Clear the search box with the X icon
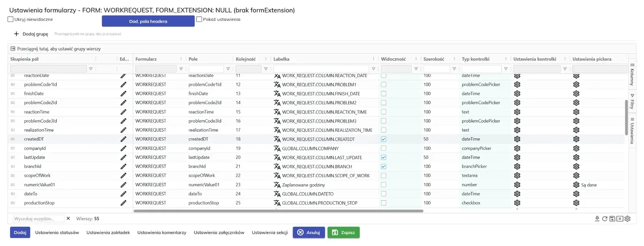This screenshot has height=246, width=644. click(68, 219)
